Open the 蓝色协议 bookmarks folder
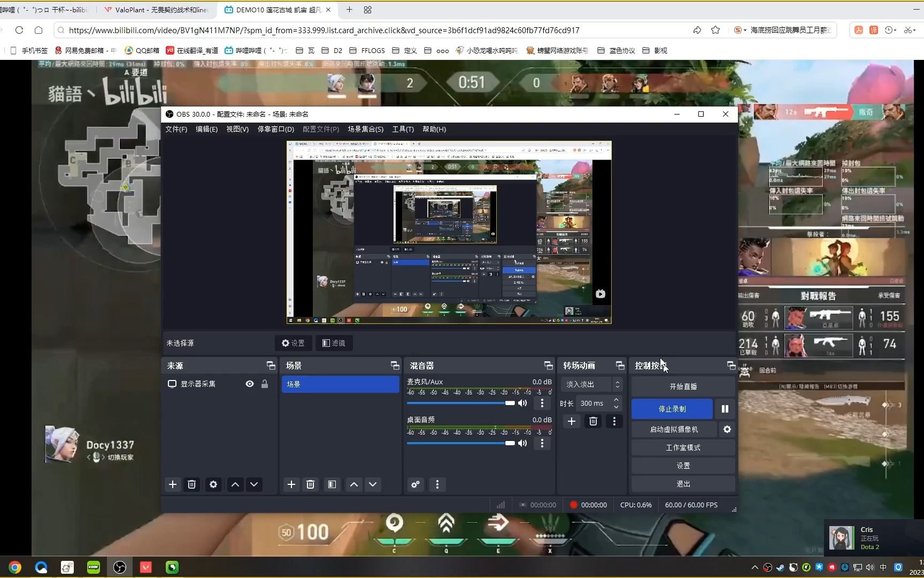The height and width of the screenshot is (578, 924). click(616, 50)
